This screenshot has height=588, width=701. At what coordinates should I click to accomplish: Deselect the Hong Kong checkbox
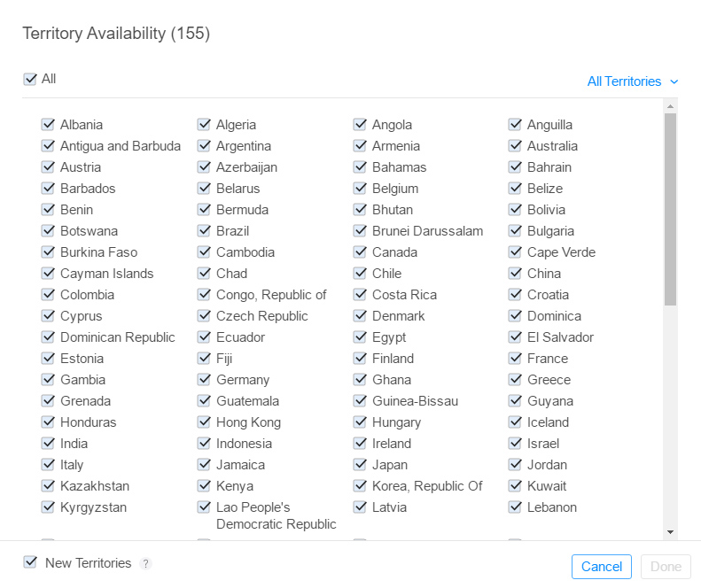point(204,422)
